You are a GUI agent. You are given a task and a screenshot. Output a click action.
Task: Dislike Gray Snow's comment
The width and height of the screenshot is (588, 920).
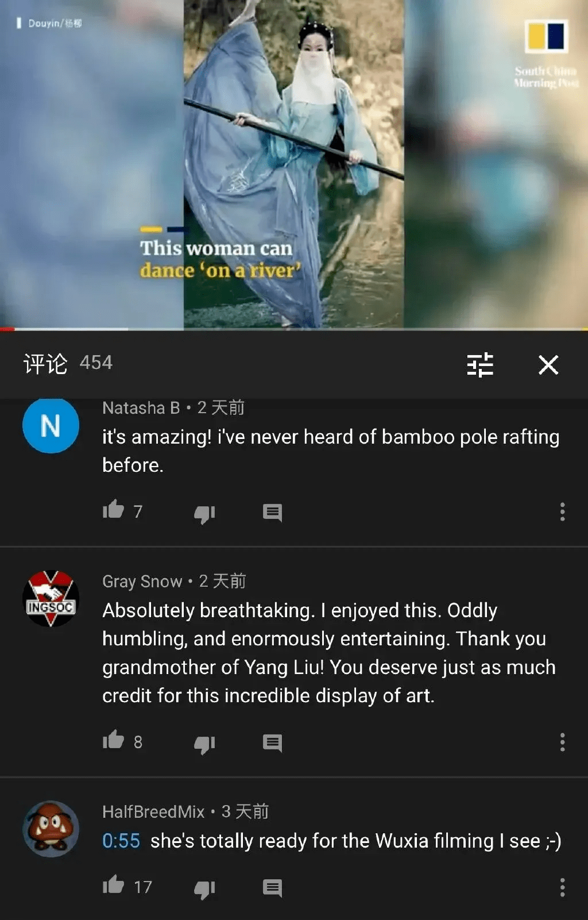pyautogui.click(x=204, y=744)
